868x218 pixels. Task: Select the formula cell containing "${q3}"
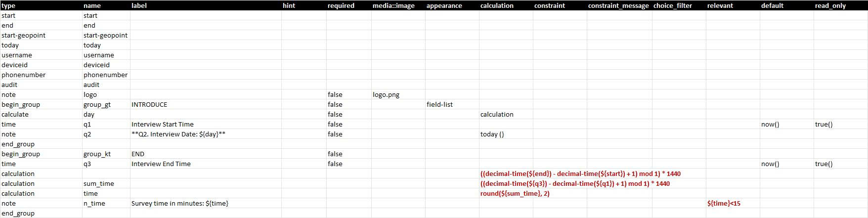click(575, 183)
